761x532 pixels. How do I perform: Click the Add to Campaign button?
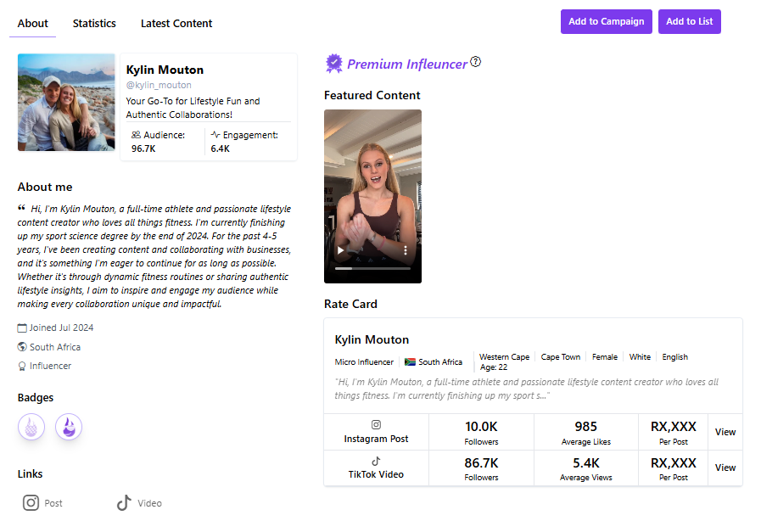tap(606, 21)
